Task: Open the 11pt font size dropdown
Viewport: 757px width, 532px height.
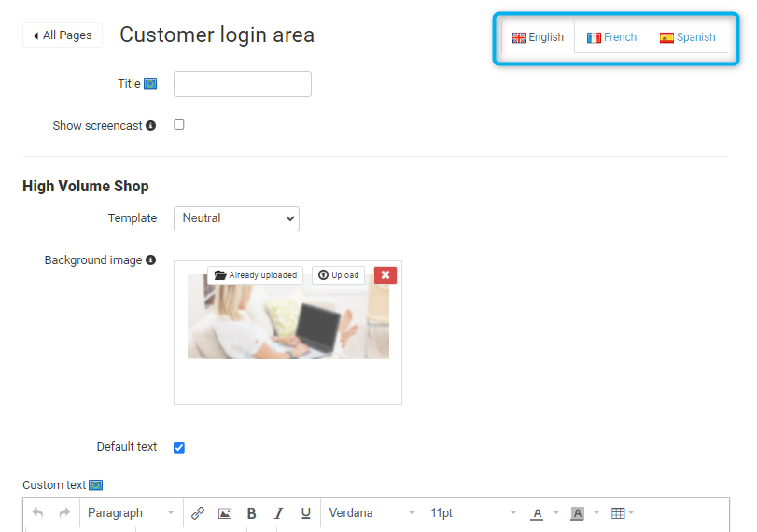Action: 472,512
